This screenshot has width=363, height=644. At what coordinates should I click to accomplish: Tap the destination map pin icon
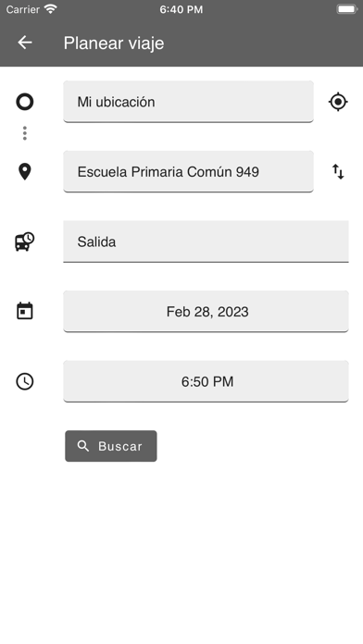[25, 172]
